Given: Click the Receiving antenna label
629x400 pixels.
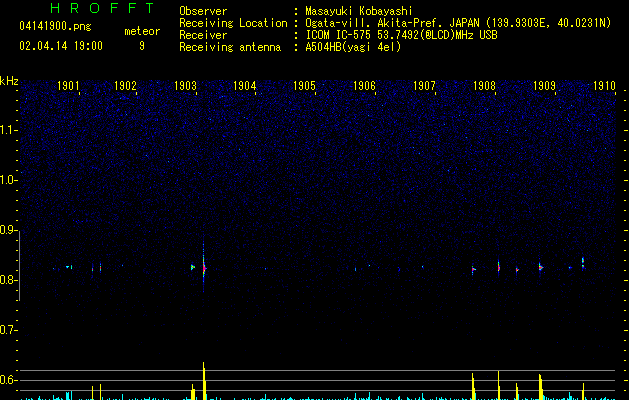Looking at the screenshot, I should click(230, 47).
